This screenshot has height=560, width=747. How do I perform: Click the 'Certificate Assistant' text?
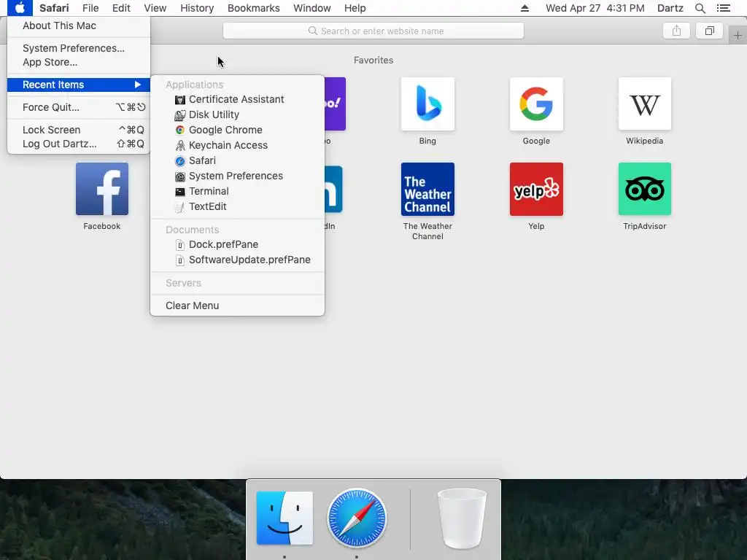(x=236, y=99)
